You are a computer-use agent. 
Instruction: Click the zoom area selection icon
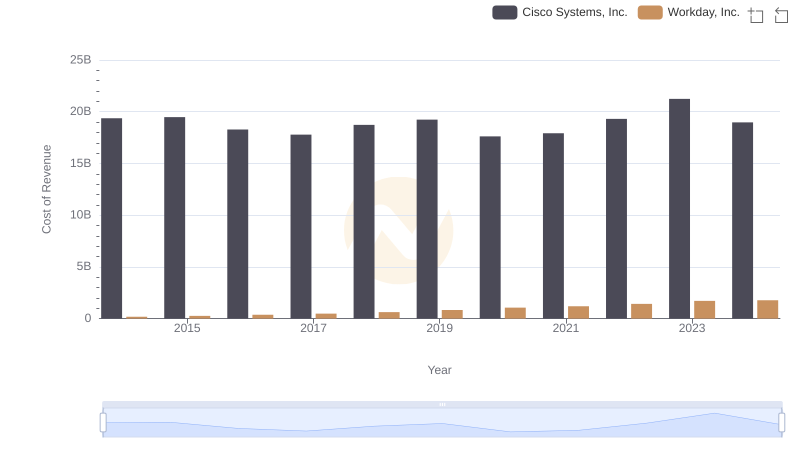click(x=756, y=15)
